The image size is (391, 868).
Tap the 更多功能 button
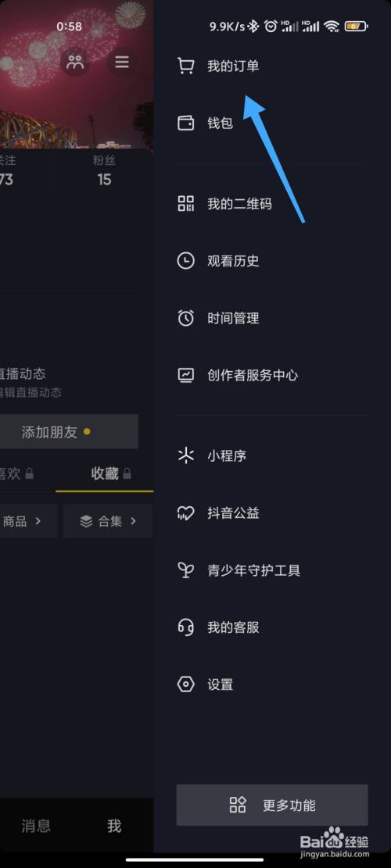(272, 805)
